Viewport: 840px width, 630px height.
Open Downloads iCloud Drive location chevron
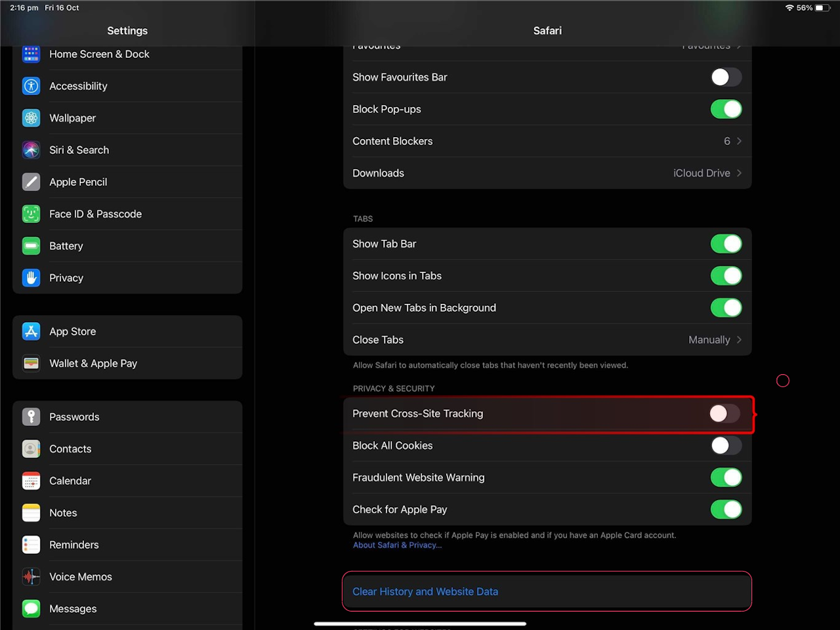739,173
